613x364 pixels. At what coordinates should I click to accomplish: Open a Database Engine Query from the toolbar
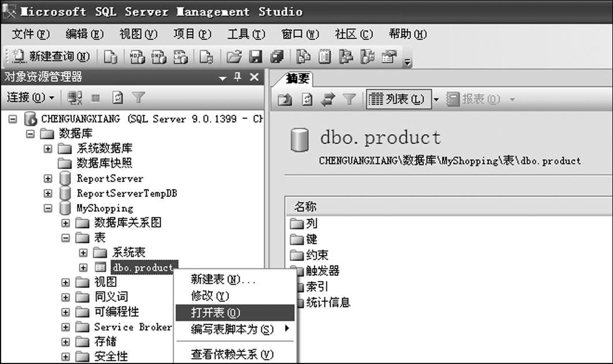pos(110,57)
